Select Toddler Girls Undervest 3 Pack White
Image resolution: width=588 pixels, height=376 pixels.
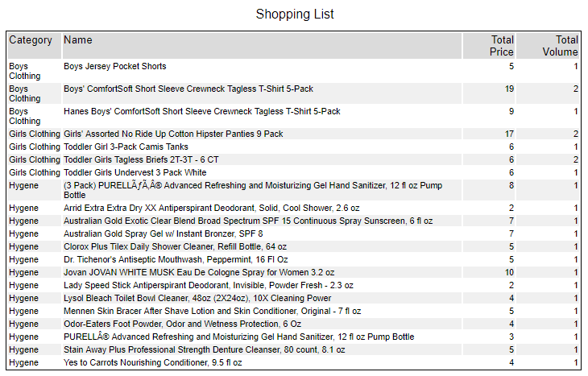point(135,172)
